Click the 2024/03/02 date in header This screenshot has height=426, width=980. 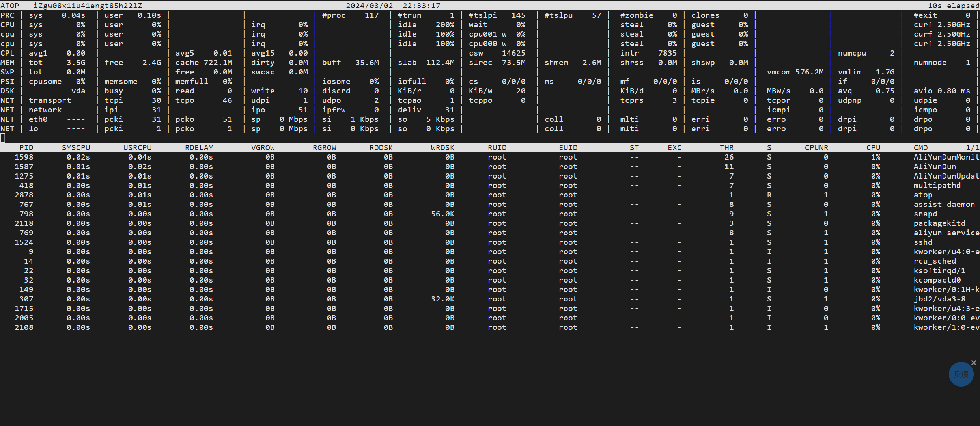pos(370,6)
